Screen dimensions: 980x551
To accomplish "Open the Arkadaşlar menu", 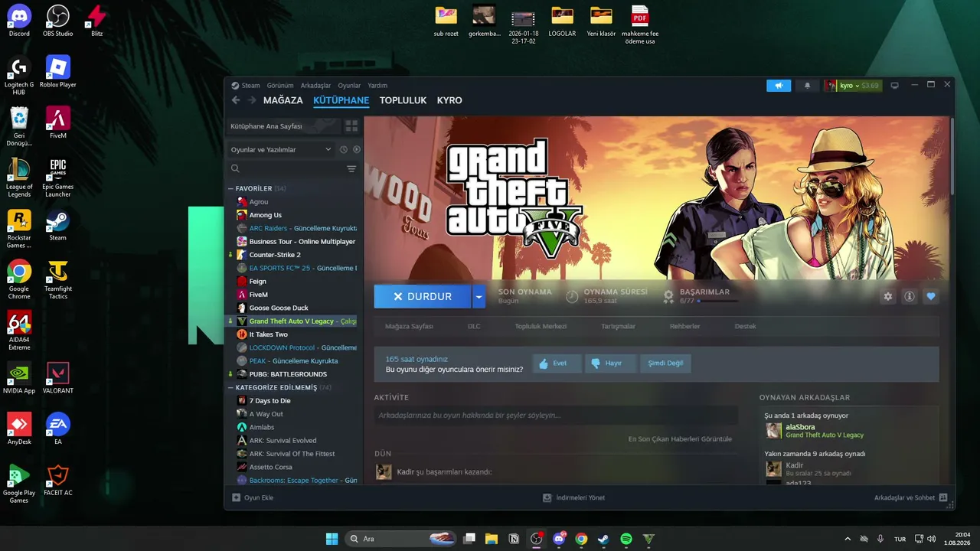I will 315,86.
